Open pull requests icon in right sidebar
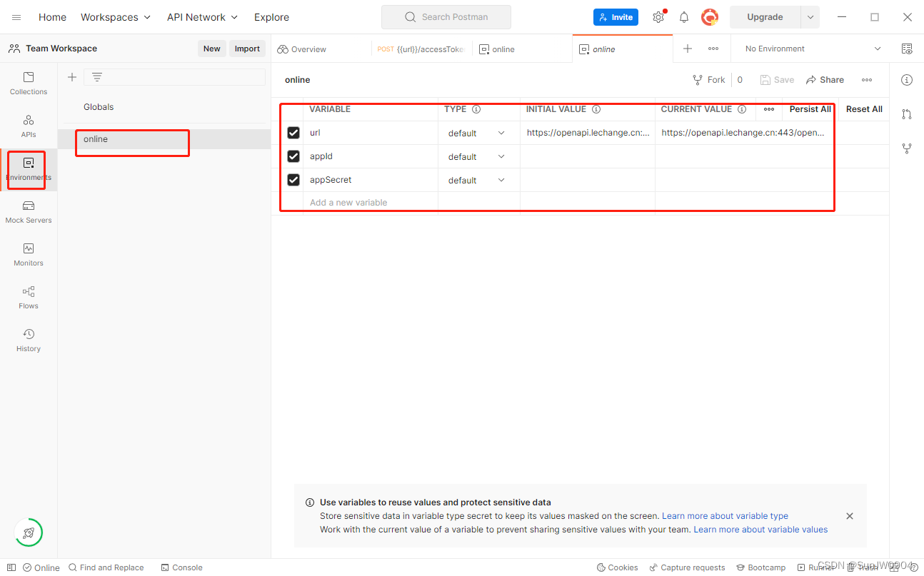The image size is (924, 576). coord(907,114)
